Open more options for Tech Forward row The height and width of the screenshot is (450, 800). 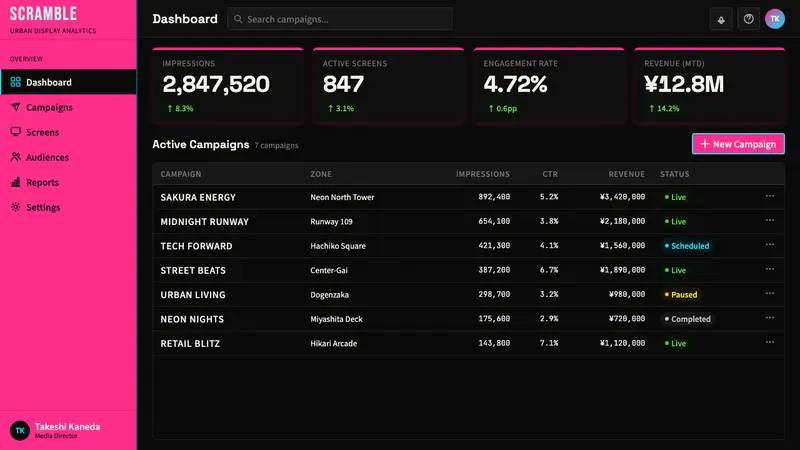point(769,245)
